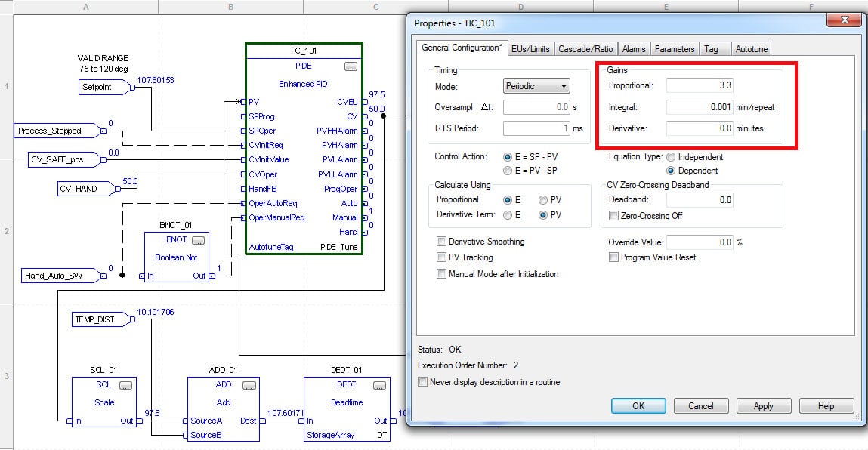Open the Cascade/Ratio tab

[x=585, y=49]
